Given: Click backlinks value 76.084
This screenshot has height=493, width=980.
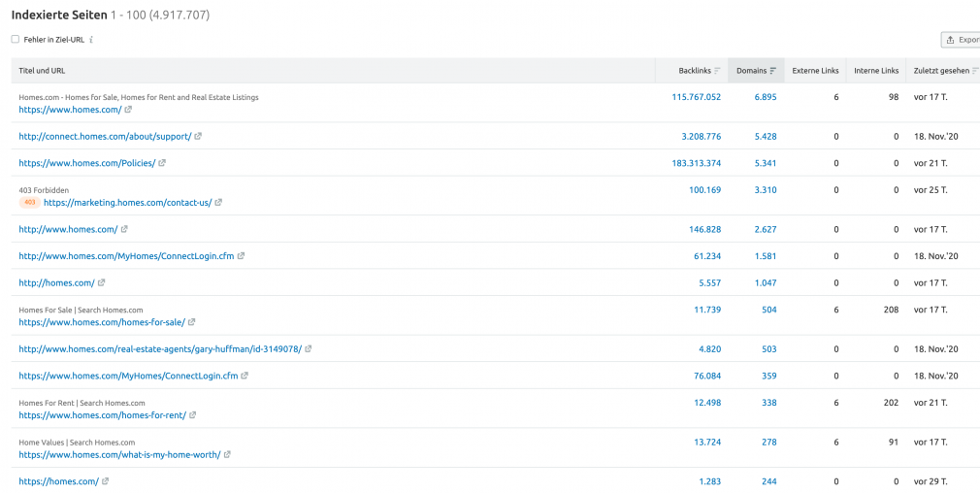Looking at the screenshot, I should 707,376.
